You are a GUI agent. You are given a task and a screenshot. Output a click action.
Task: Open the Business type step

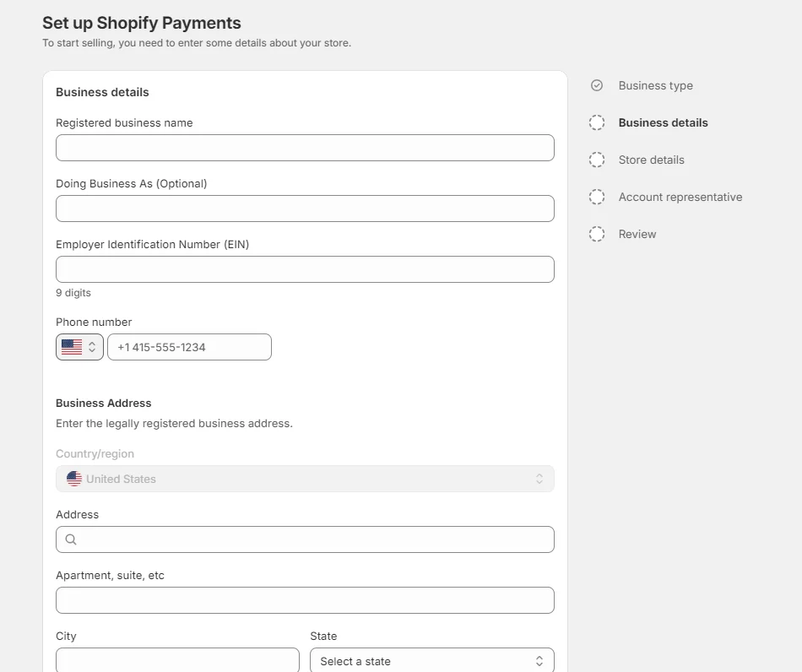tap(655, 85)
